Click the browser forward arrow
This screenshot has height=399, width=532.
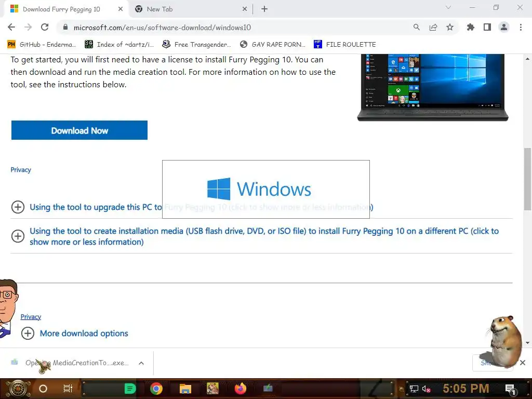coord(28,27)
